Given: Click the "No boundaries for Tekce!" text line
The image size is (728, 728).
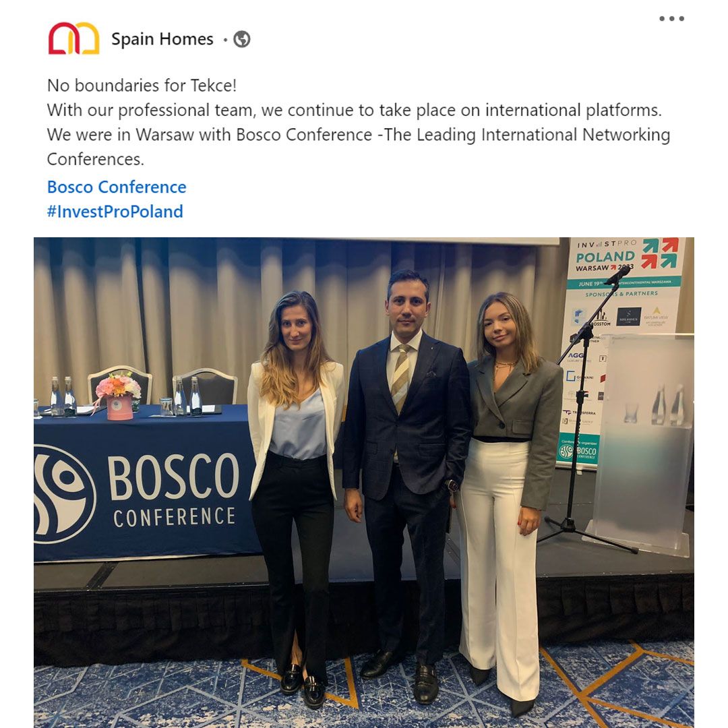Looking at the screenshot, I should [142, 86].
